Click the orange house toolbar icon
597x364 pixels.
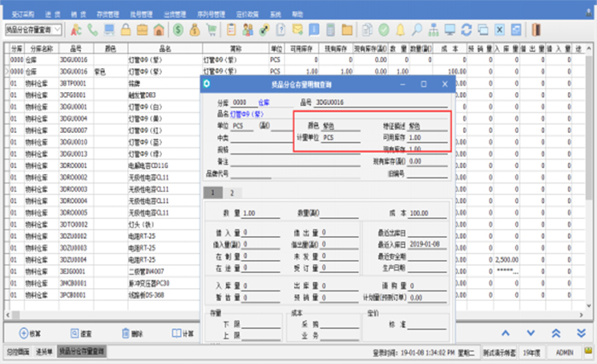159,30
